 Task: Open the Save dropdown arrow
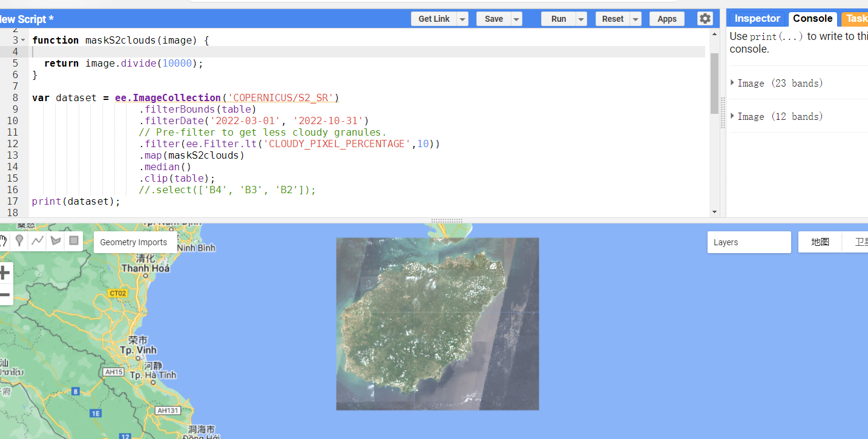[x=516, y=19]
